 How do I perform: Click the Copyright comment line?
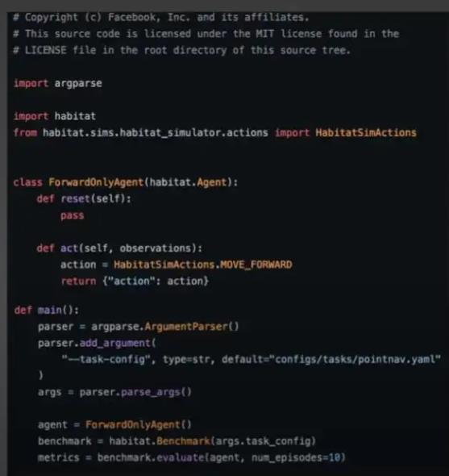point(161,17)
